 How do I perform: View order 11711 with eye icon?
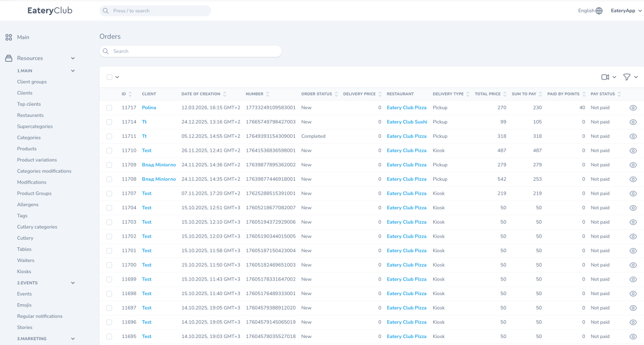click(633, 136)
